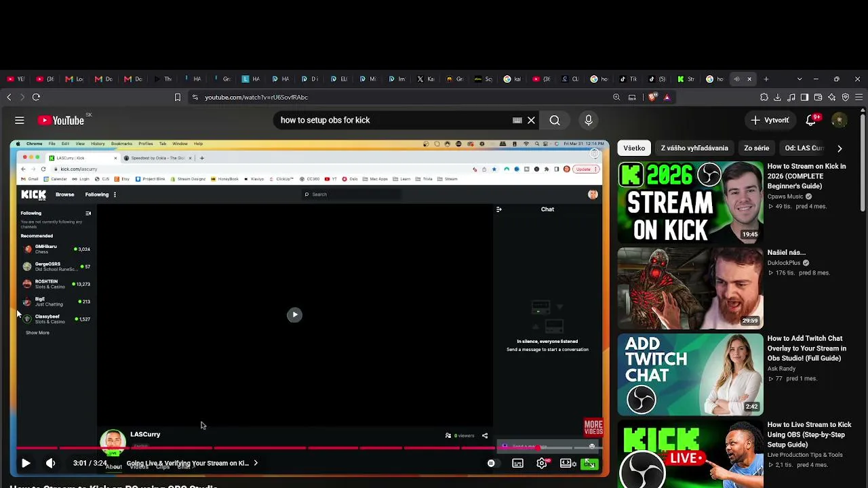
Task: Click the YouTube search input field
Action: click(393, 121)
